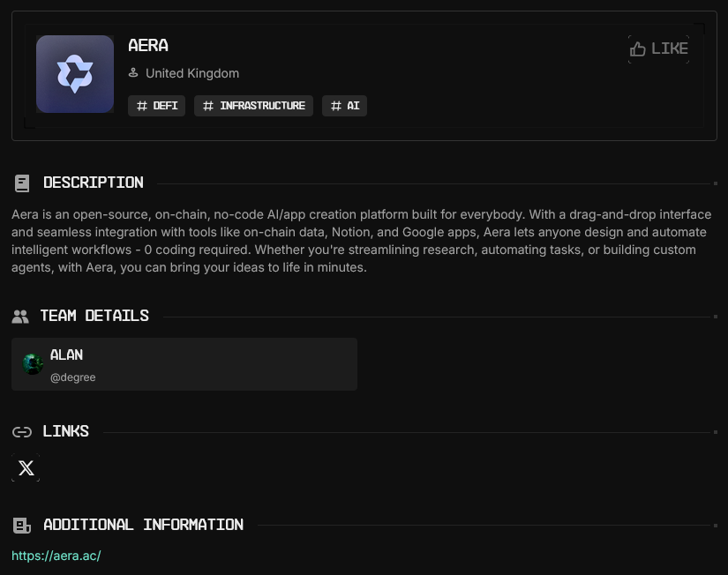Open the https://aera.ac/ link
The height and width of the screenshot is (575, 728).
[56, 556]
